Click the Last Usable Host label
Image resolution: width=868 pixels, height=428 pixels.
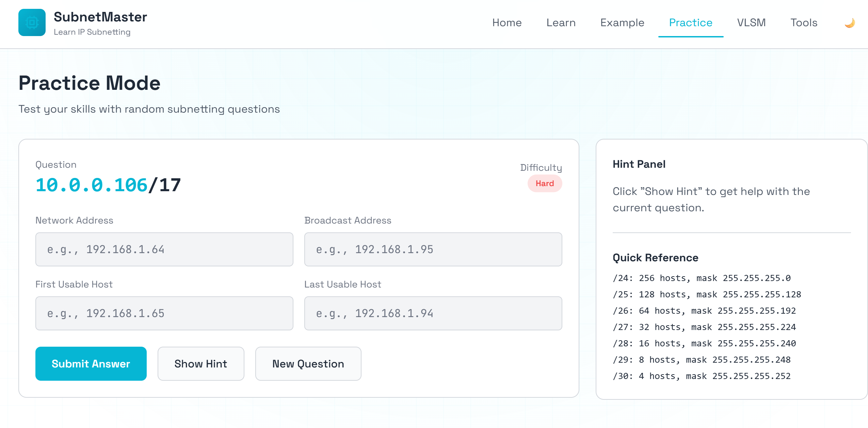pos(342,284)
